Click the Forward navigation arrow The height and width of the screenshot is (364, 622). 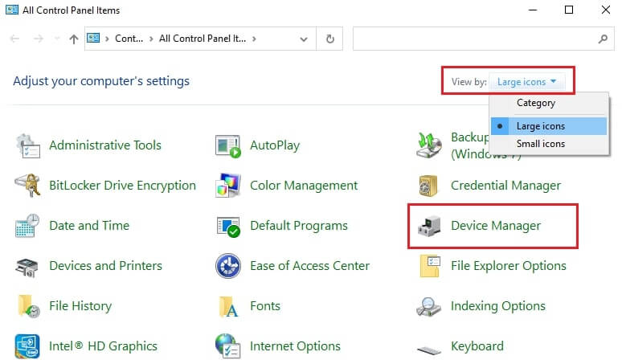click(x=38, y=39)
